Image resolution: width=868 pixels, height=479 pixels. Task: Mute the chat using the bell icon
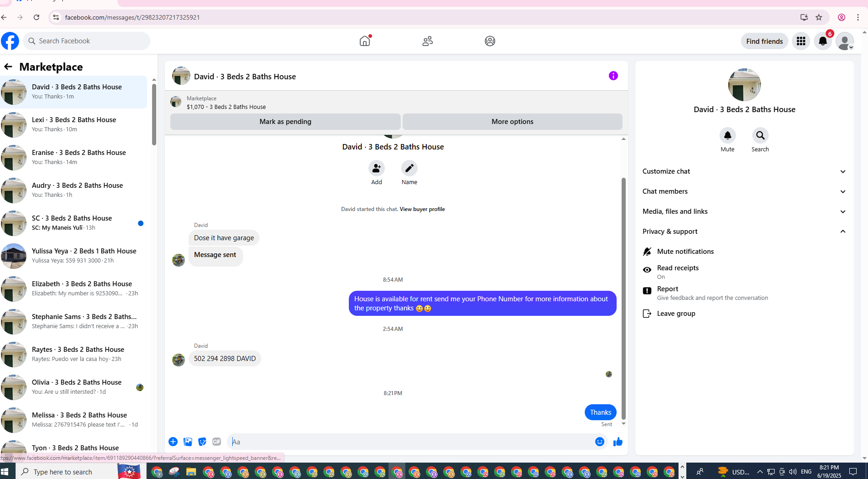click(x=727, y=135)
